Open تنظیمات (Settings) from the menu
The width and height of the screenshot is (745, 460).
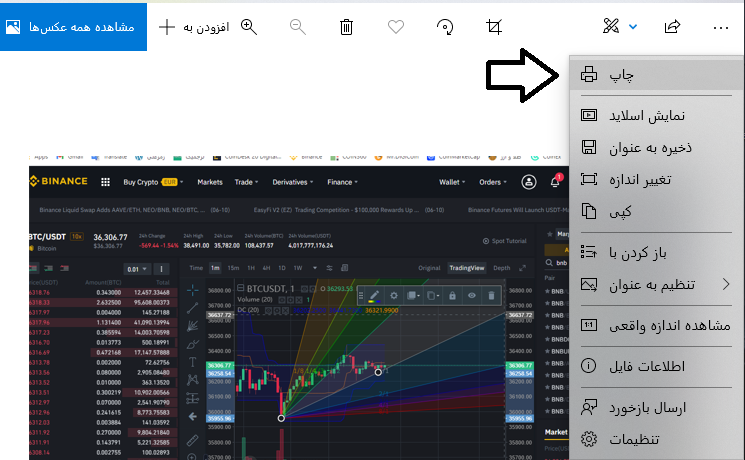coord(656,439)
